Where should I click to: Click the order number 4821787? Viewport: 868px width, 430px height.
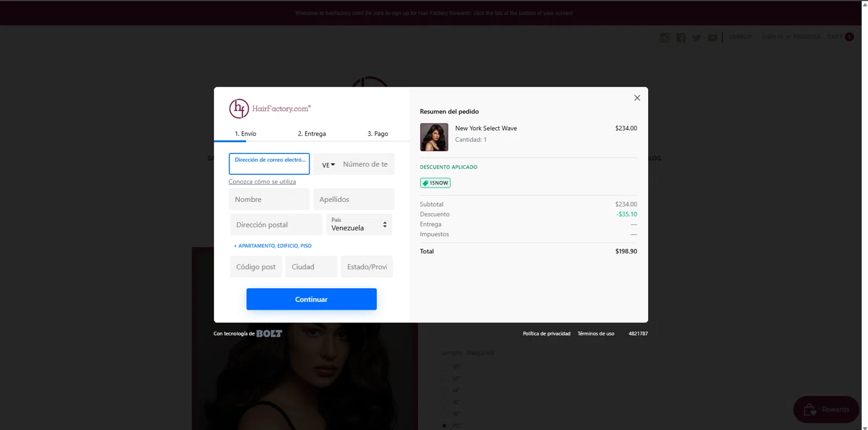click(638, 333)
